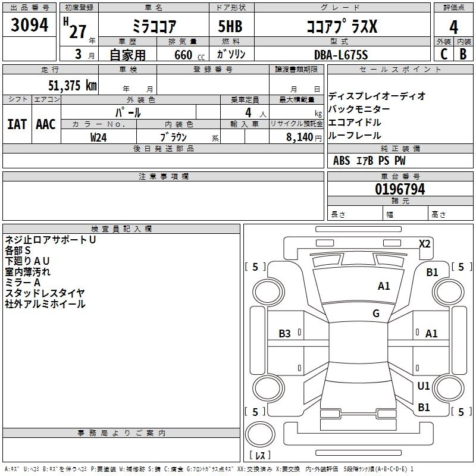Click the B3 marker on the left door
Image resolution: width=476 pixels, height=476 pixels.
285,334
